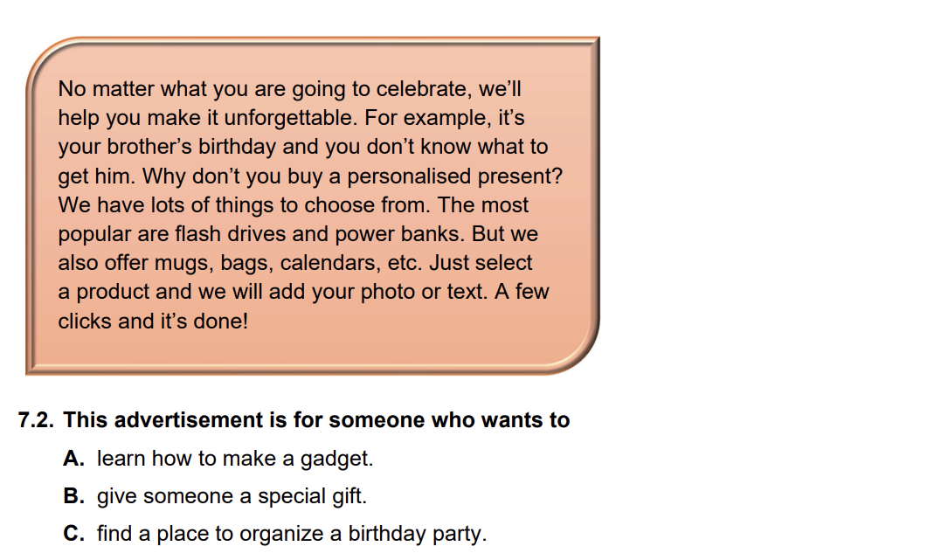Screen dimensions: 941x560
Task: Click the bold "C." option letter
Action: point(74,534)
